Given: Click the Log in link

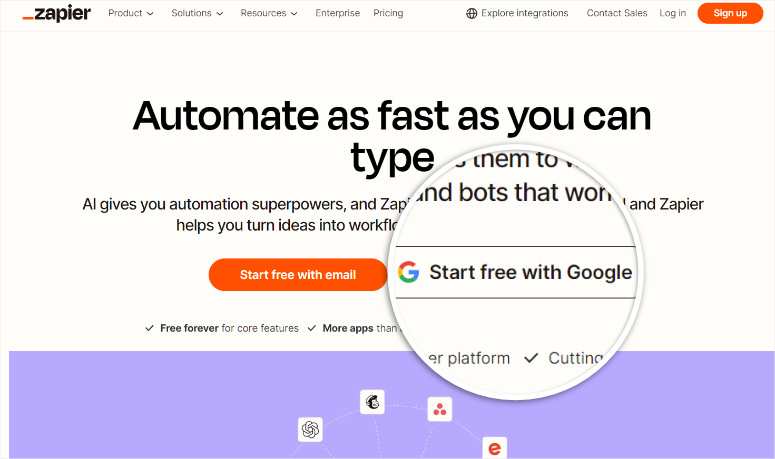Looking at the screenshot, I should 673,13.
